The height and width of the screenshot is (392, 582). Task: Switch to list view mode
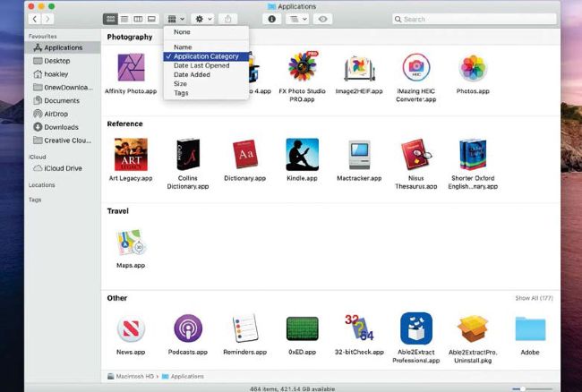(x=124, y=19)
